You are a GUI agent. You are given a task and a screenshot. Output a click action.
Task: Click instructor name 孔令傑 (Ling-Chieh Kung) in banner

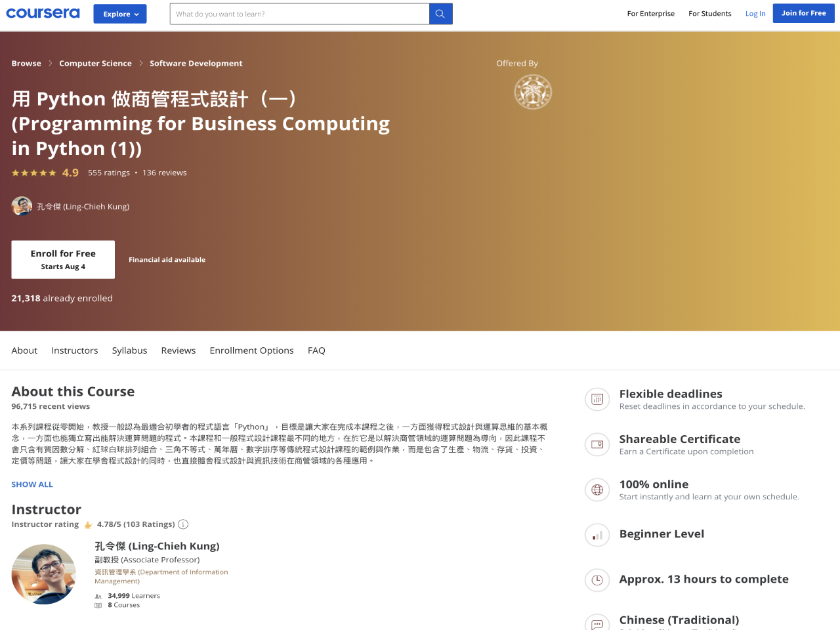tap(83, 207)
